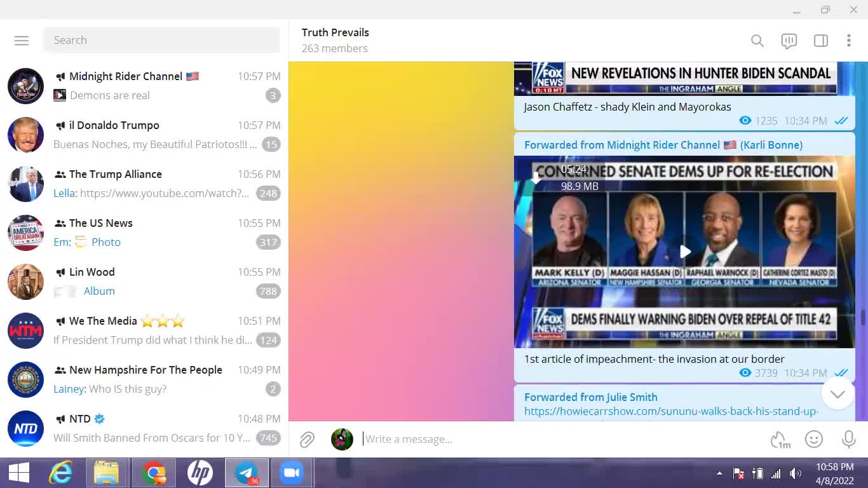Jump to bottom with down chevron button
Viewport: 868px width, 488px height.
pos(837,394)
